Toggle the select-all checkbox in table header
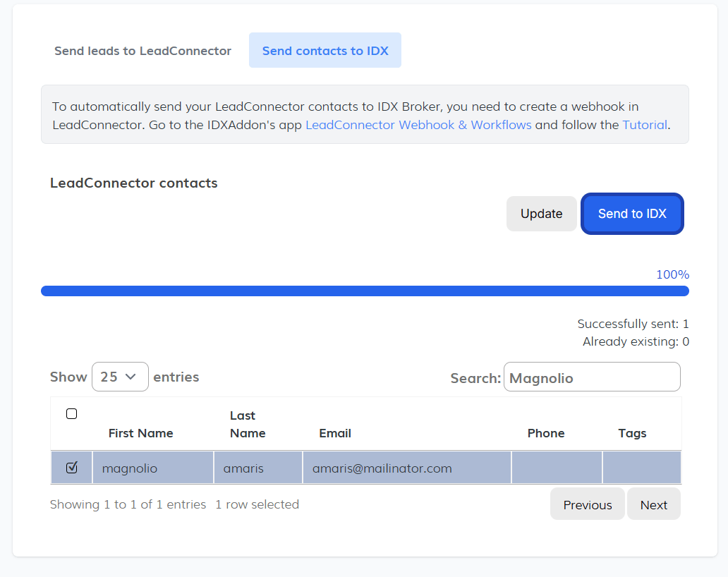728x577 pixels. coord(71,414)
